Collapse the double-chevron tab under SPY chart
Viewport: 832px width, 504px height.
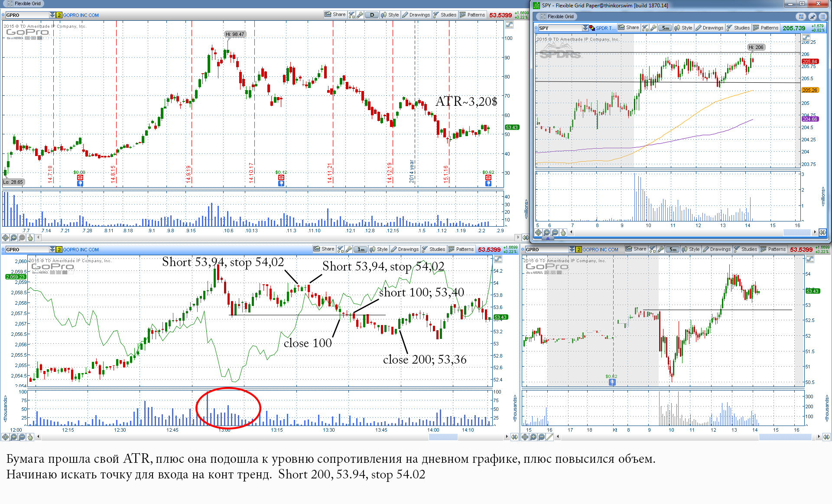[548, 239]
